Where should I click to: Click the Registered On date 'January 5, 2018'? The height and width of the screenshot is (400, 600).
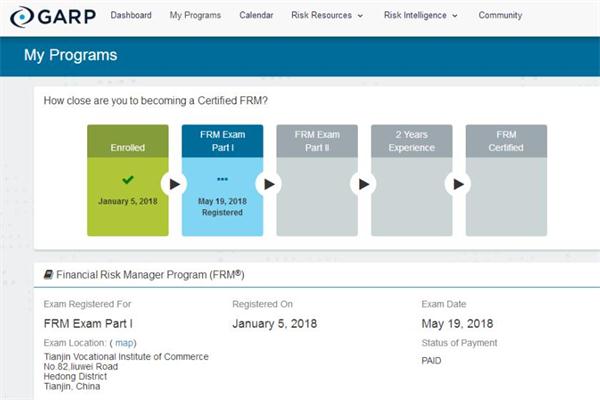click(274, 324)
